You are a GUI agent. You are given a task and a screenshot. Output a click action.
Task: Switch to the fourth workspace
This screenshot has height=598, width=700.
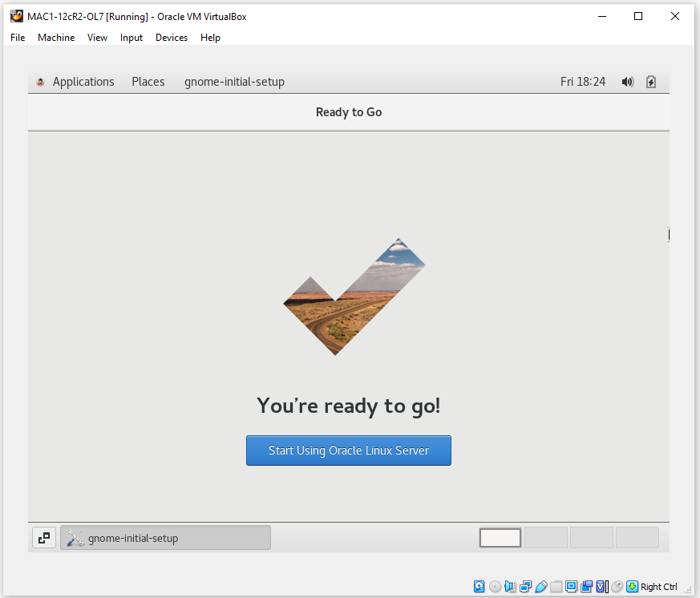(637, 537)
